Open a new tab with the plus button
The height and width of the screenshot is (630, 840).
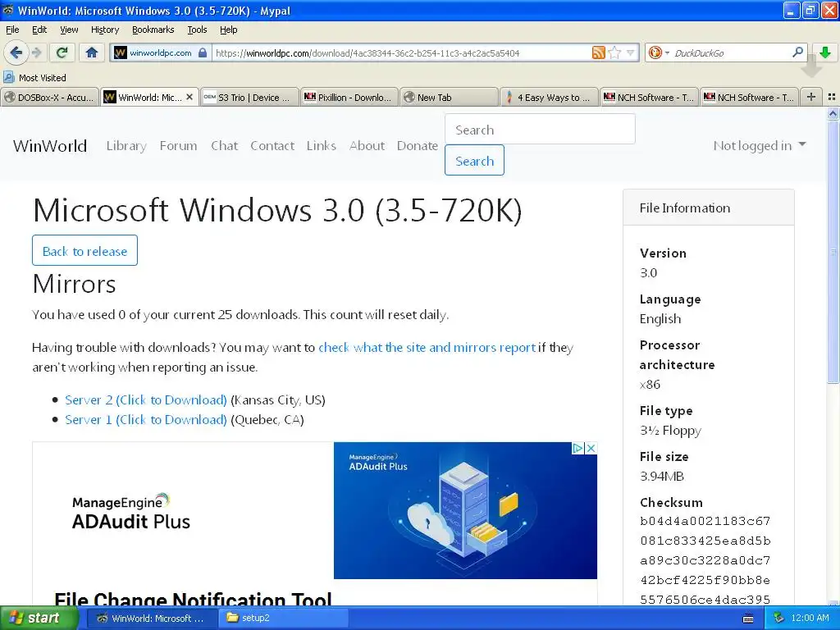811,97
